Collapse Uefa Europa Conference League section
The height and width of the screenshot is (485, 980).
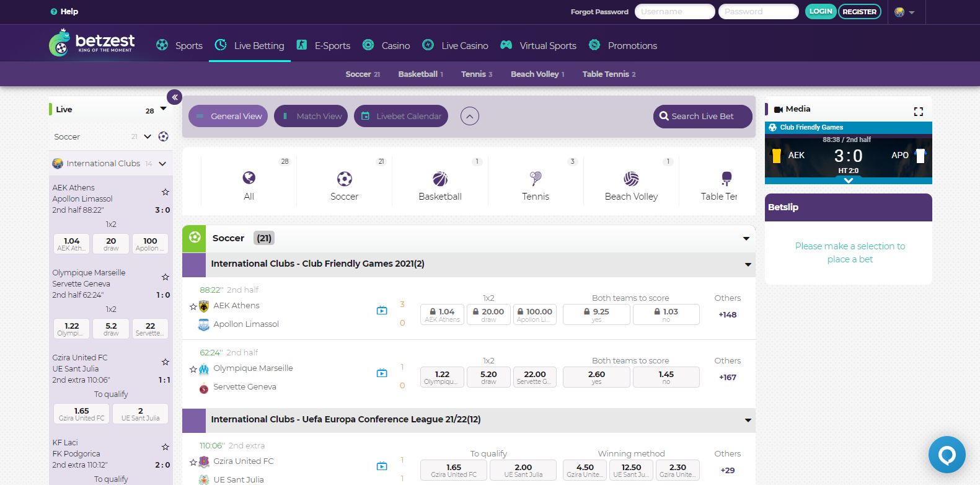748,420
